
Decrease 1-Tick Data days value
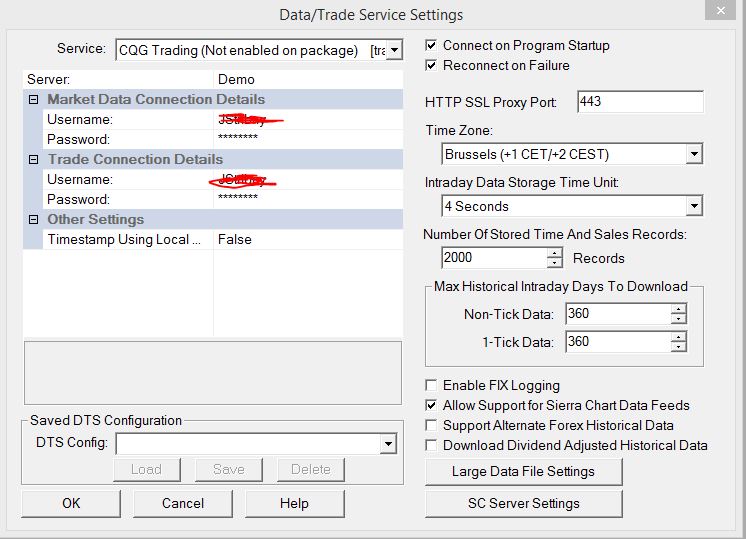pos(678,347)
